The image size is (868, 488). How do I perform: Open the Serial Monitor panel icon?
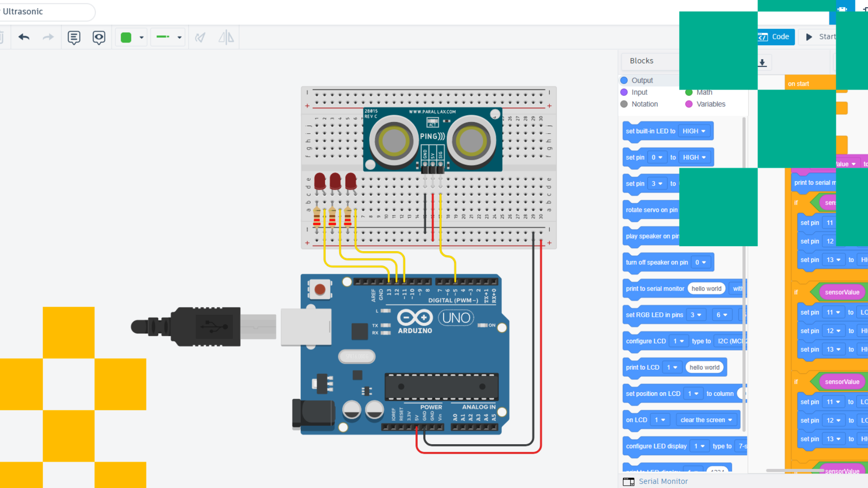click(x=628, y=482)
